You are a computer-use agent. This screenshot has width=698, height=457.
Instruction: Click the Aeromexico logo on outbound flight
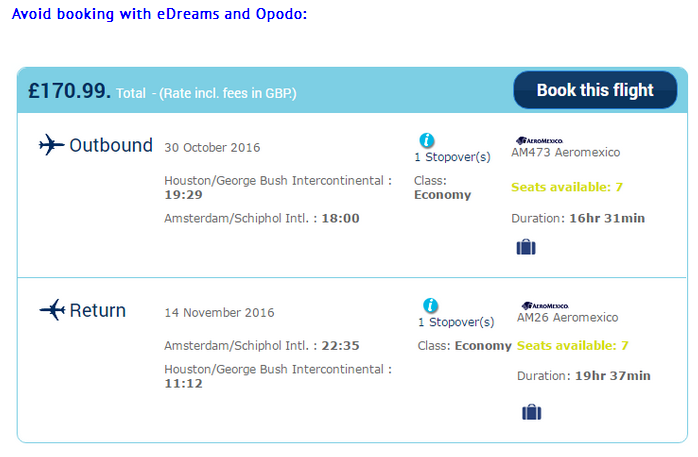click(540, 141)
